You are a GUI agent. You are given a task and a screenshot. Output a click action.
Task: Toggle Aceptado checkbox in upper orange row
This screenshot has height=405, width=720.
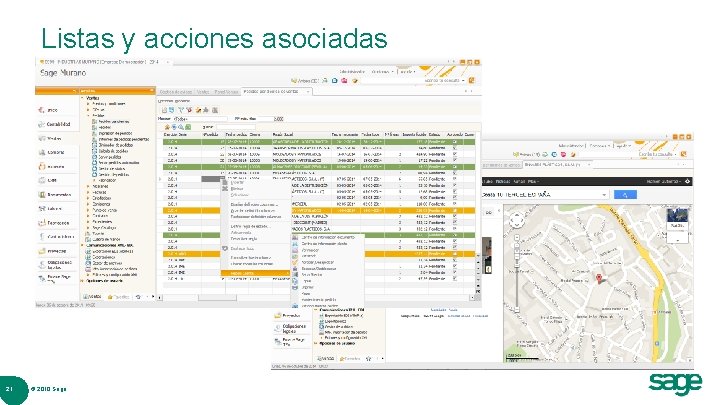(x=455, y=210)
